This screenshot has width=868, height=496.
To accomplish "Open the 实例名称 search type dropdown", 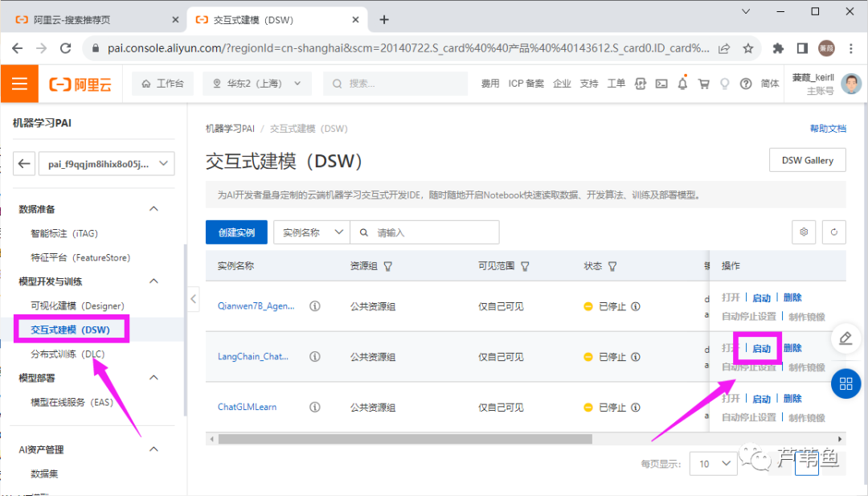I will (x=312, y=232).
